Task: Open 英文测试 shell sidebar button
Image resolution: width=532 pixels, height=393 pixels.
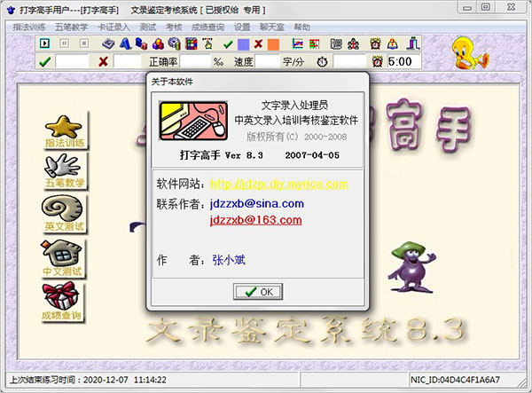Action: coord(64,214)
